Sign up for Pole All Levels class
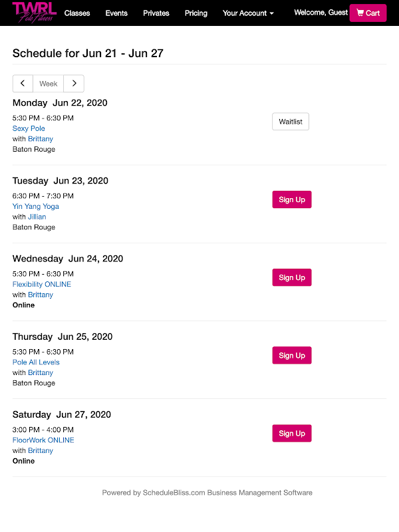 [x=292, y=355]
